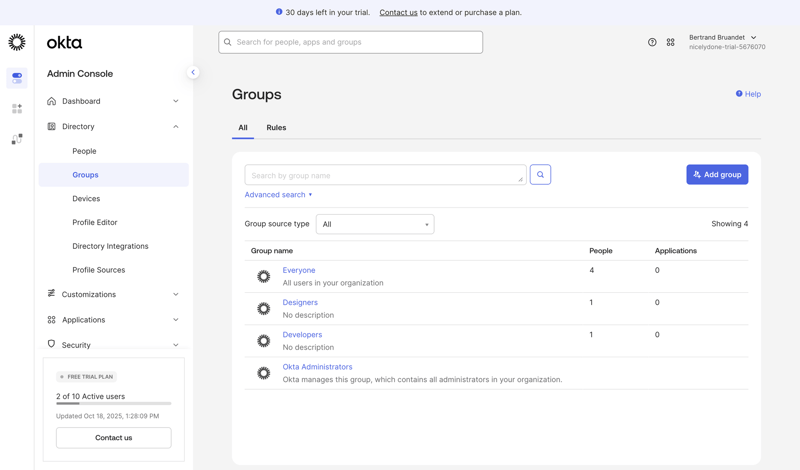Expand the Dashboard menu chevron
This screenshot has width=800, height=470.
(176, 101)
